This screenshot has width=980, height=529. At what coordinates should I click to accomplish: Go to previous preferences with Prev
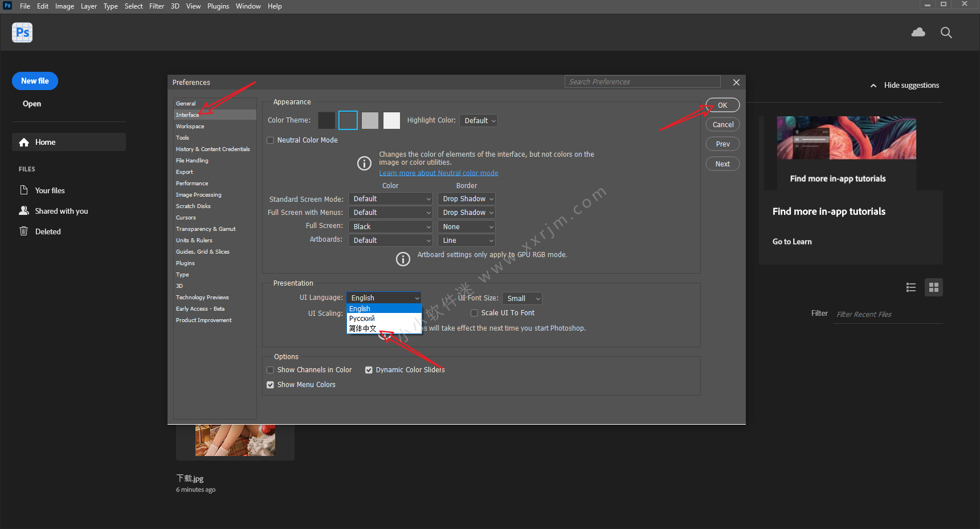click(722, 144)
